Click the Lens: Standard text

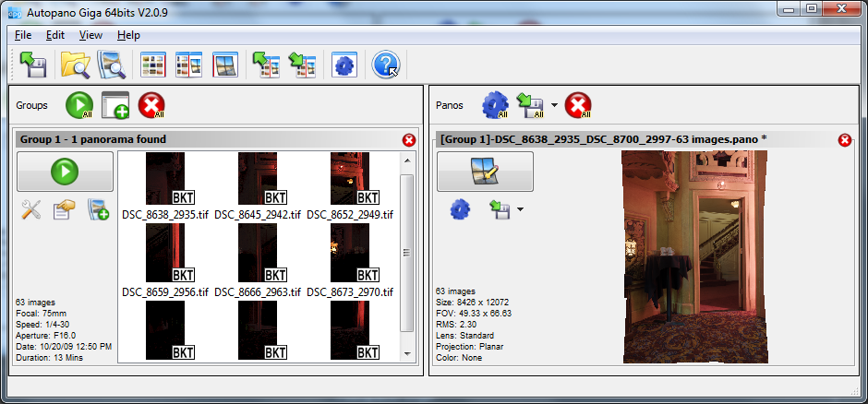pos(464,336)
